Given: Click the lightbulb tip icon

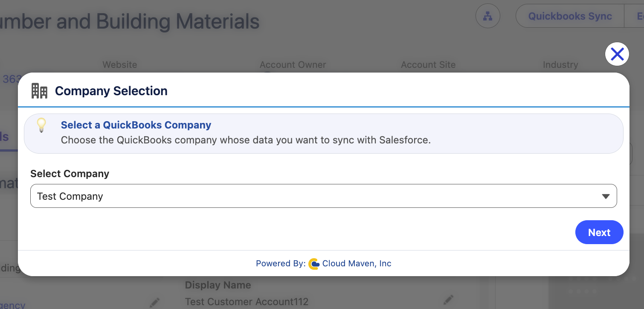Looking at the screenshot, I should [x=41, y=125].
